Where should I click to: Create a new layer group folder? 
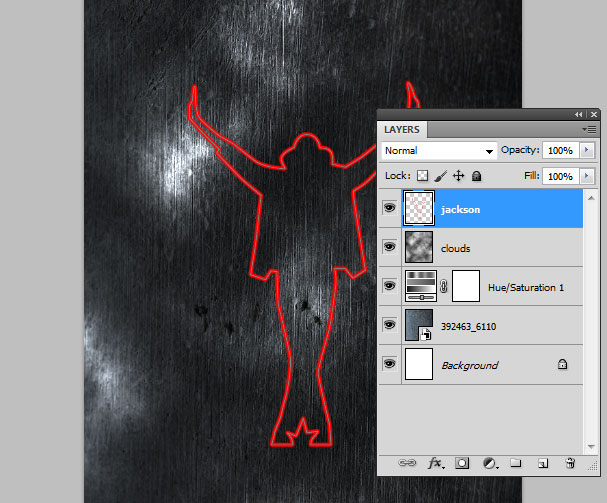[516, 463]
